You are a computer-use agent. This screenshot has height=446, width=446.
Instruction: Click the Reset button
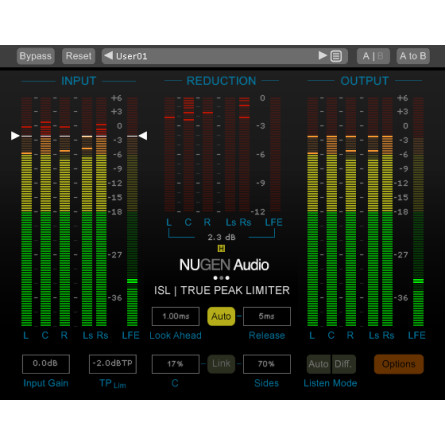[79, 56]
